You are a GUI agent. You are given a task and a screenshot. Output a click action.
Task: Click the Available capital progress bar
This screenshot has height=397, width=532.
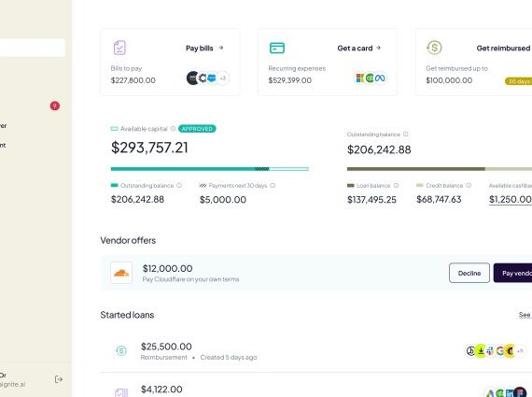click(x=210, y=169)
